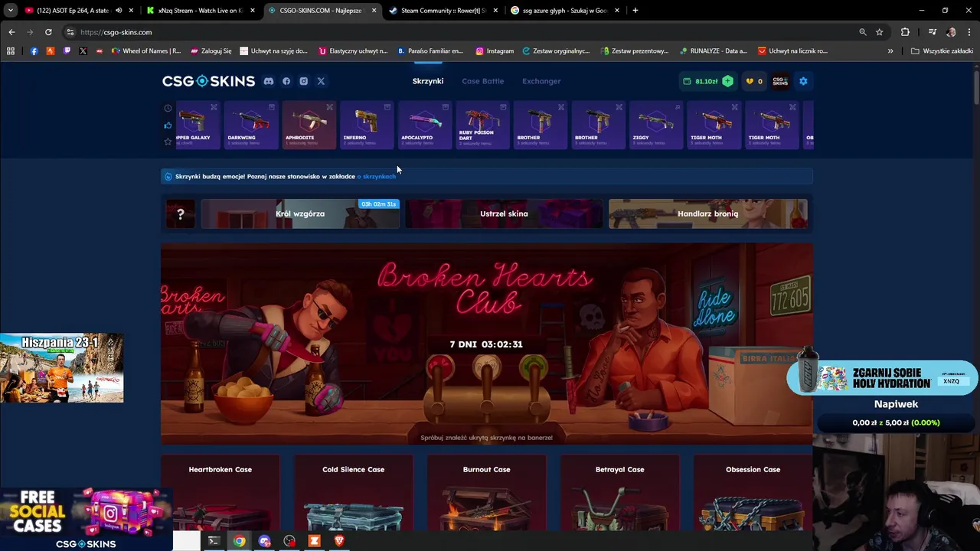Select the Apocalypto drop card
The height and width of the screenshot is (551, 980).
point(424,125)
